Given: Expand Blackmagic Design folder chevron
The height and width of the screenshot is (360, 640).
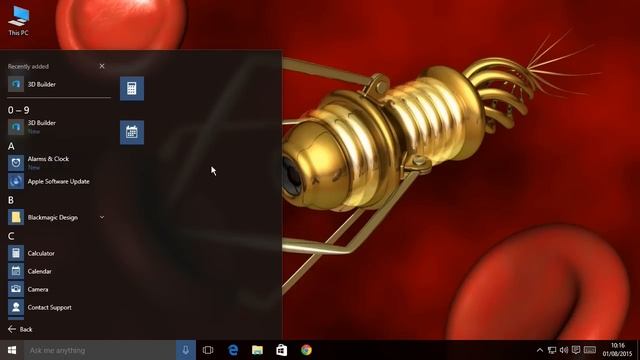Looking at the screenshot, I should click(102, 218).
